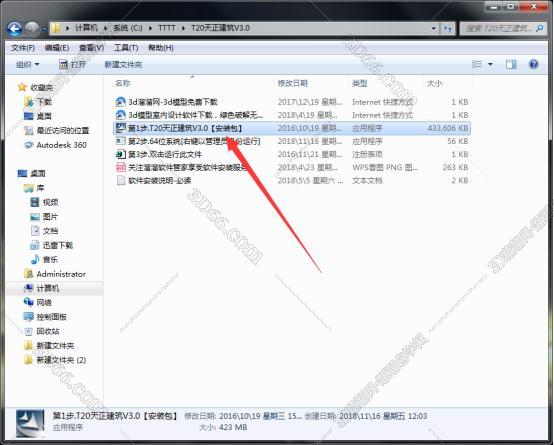Viewport: 554px width, 445px height.
Task: Open the 编辑(E) menu
Action: [57, 48]
